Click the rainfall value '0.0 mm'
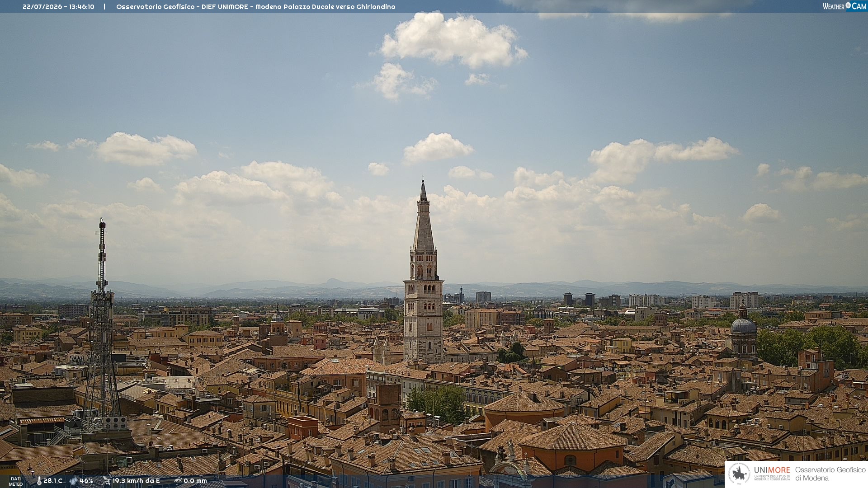Image resolution: width=868 pixels, height=488 pixels. click(x=195, y=481)
